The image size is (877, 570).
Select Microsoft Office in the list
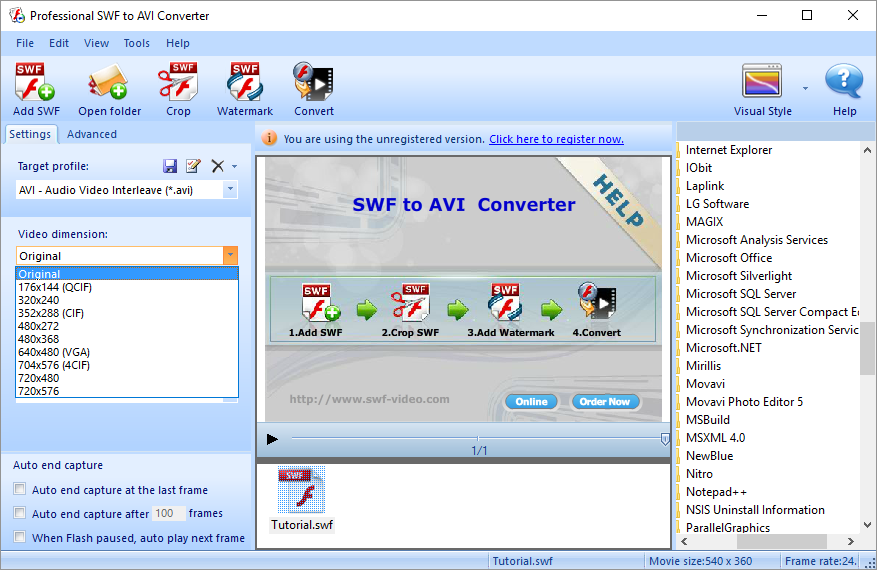click(x=729, y=258)
